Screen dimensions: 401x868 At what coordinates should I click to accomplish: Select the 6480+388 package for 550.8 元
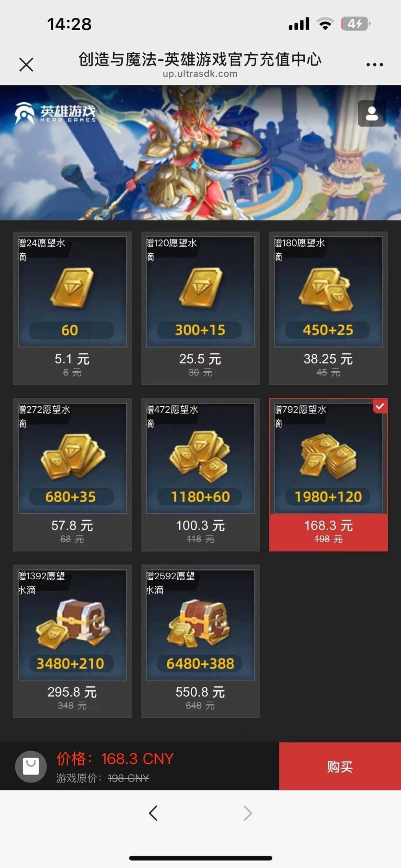tap(200, 641)
